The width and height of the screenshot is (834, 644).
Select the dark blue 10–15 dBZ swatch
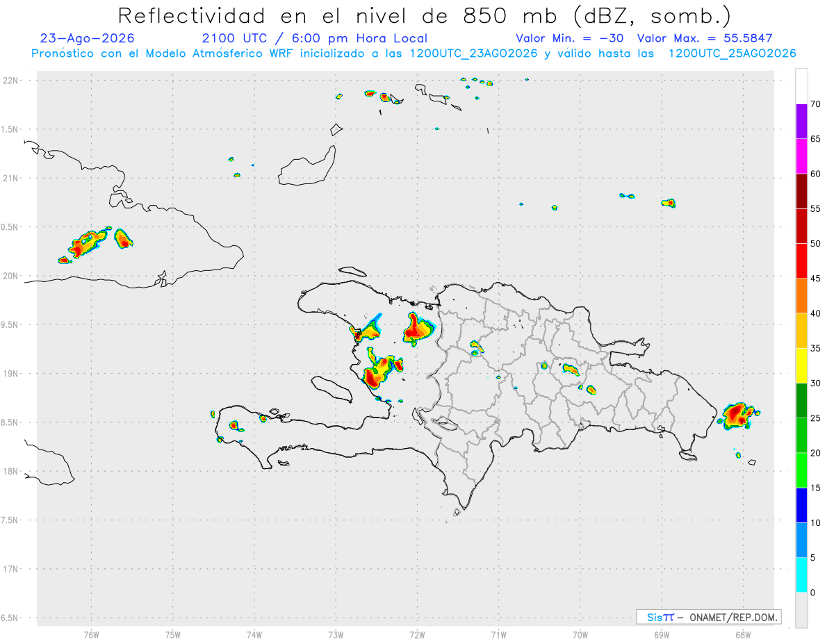pyautogui.click(x=801, y=506)
